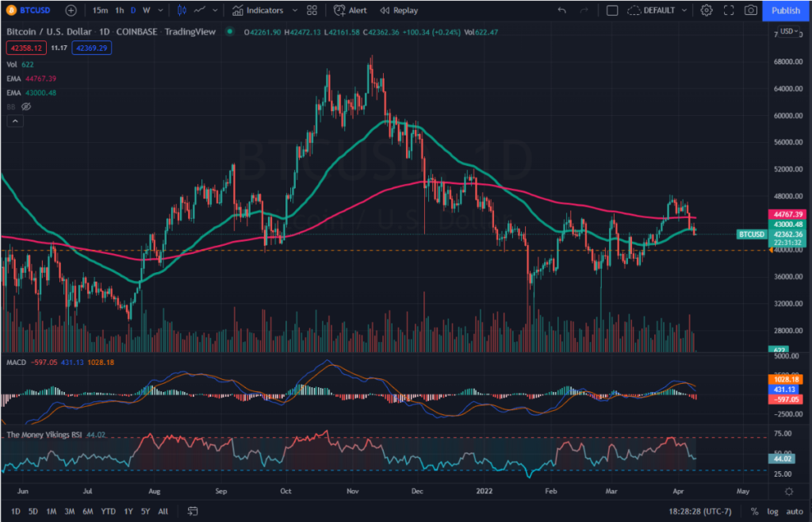Expand the chart style dropdown arrow
Screen dimensions: 812x522
click(x=215, y=10)
